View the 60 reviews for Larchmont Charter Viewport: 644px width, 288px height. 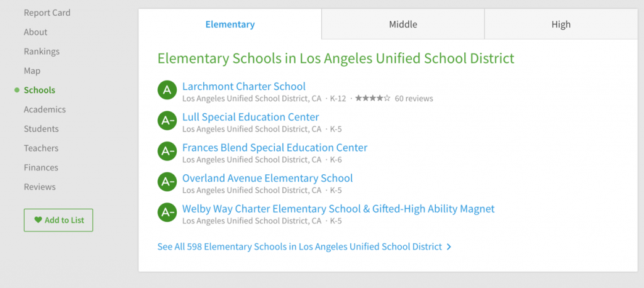[x=414, y=99]
